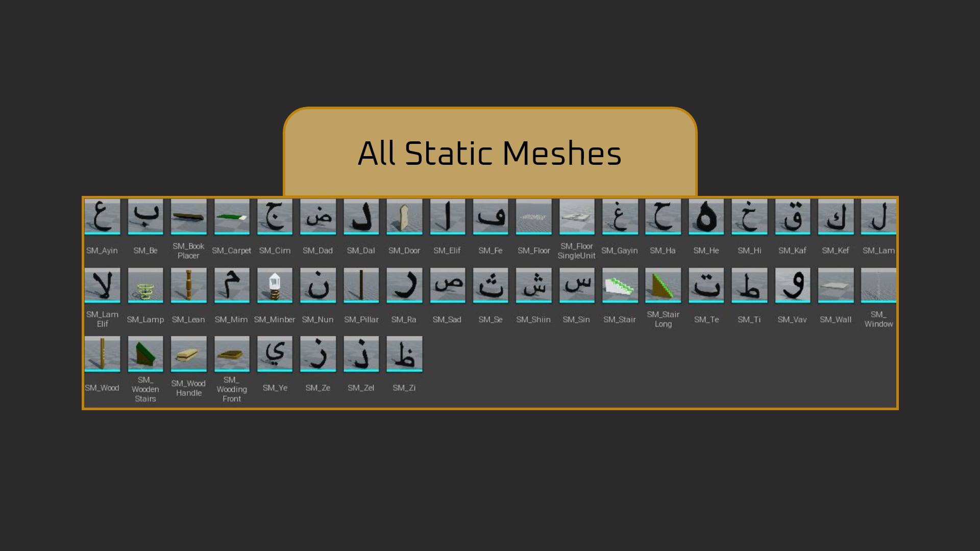980x551 pixels.
Task: Select the SM_Window static mesh
Action: [x=879, y=286]
